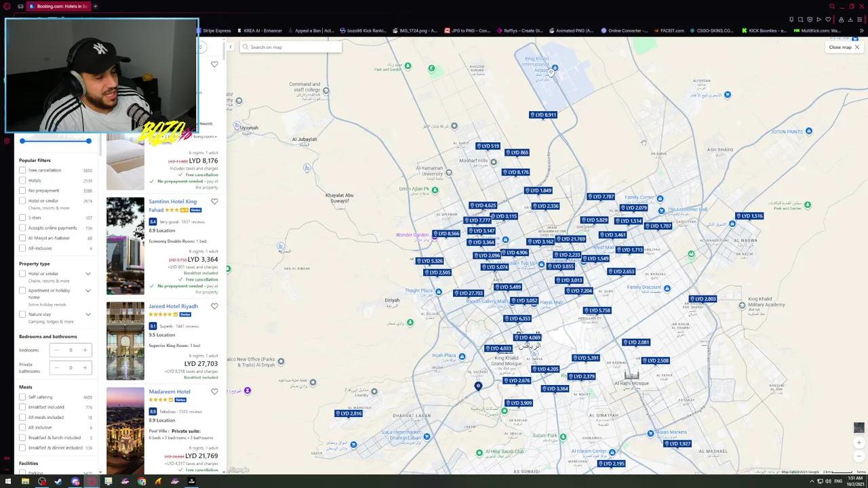The image size is (868, 488).
Task: Tick the No prepayment filter
Action: 22,190
